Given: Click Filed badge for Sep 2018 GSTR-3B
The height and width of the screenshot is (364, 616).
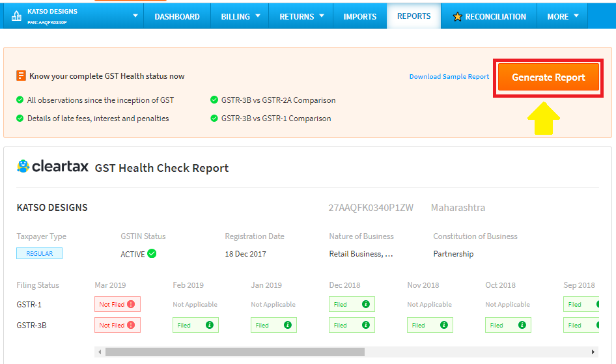Looking at the screenshot, I should pyautogui.click(x=581, y=325).
